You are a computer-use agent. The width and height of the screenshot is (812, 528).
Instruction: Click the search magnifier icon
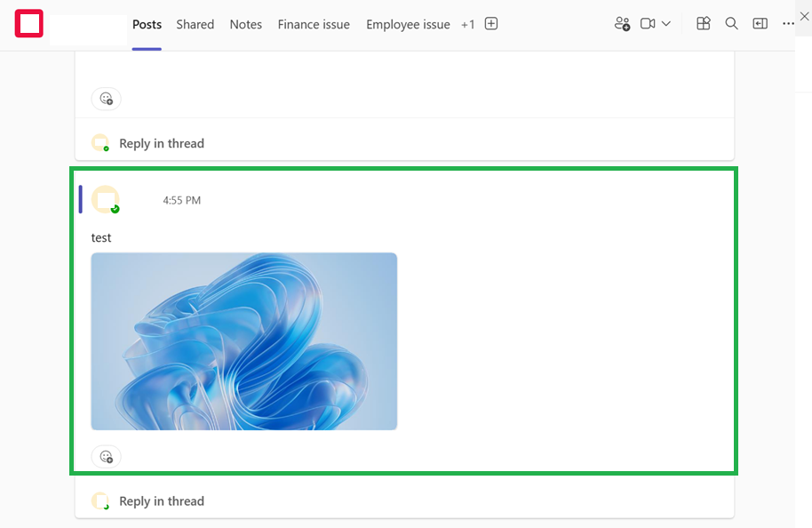pyautogui.click(x=731, y=23)
